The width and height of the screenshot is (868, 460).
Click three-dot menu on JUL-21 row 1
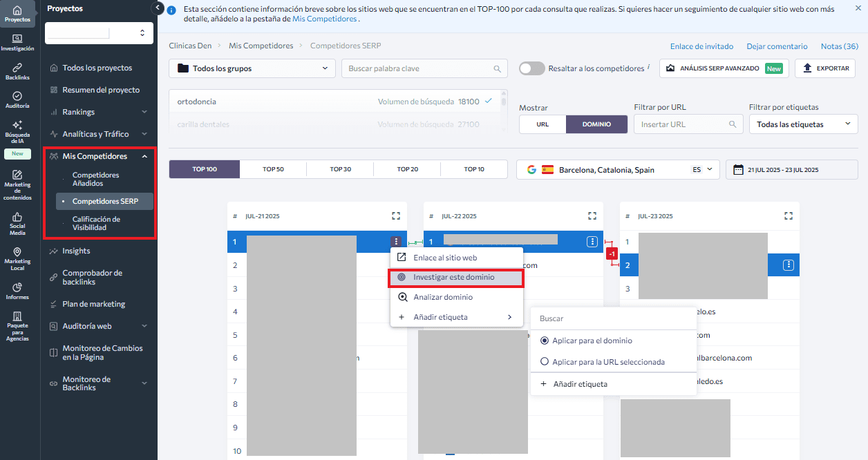[x=396, y=242]
